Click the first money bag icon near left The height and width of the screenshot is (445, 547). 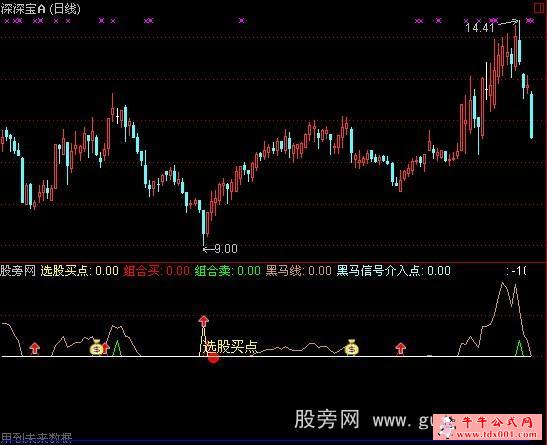tap(96, 348)
